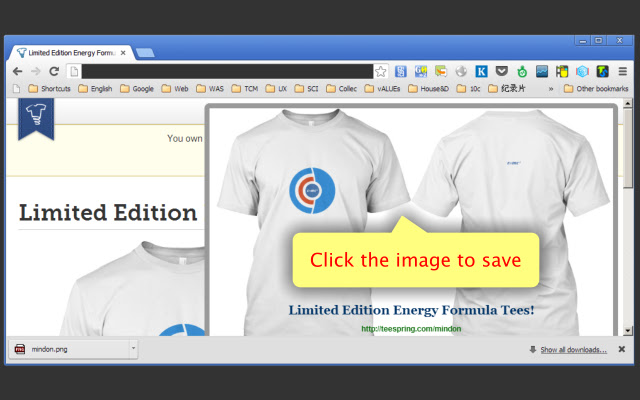
Task: Reload the current page
Action: (54, 71)
